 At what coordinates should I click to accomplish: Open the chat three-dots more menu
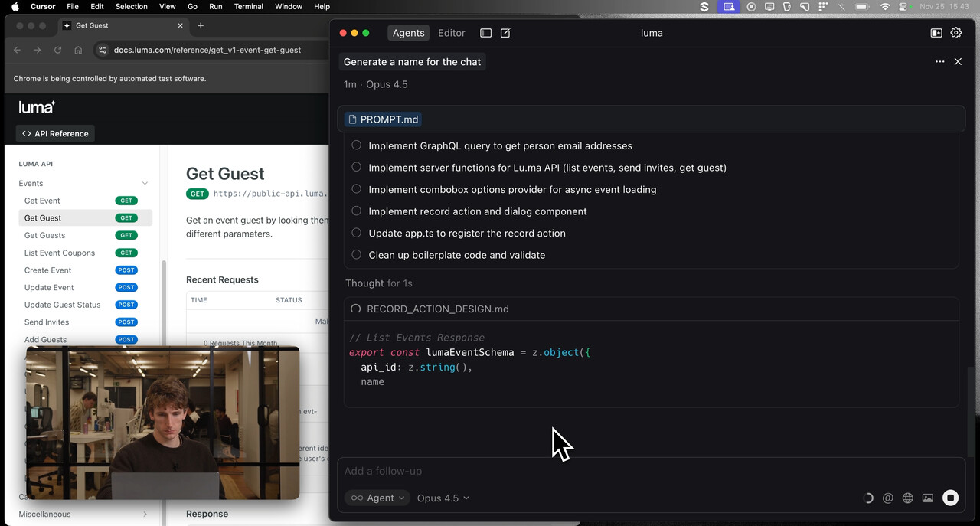point(939,62)
